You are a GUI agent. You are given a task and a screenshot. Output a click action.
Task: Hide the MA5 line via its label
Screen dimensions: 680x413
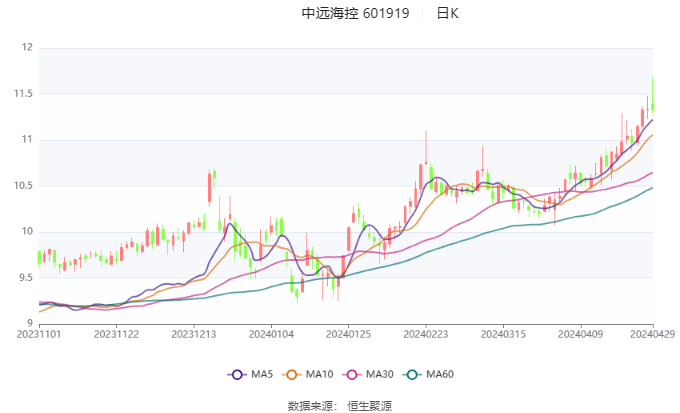click(262, 374)
